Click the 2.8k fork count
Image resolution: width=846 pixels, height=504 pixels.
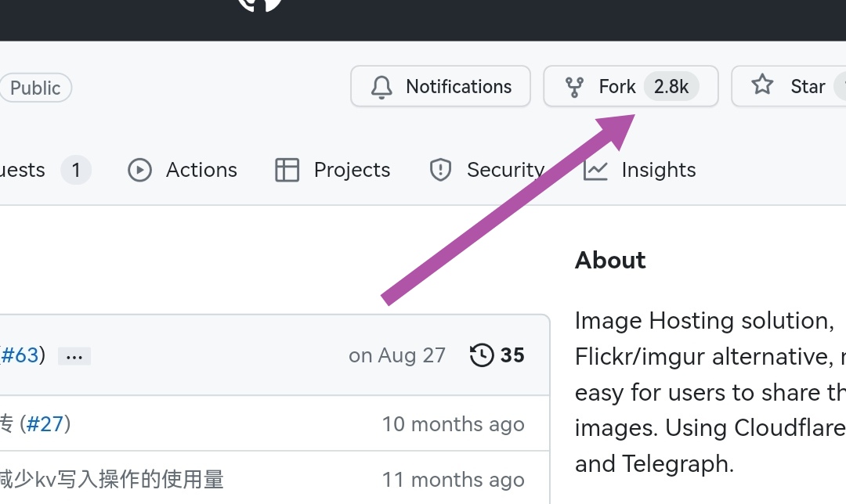[671, 87]
